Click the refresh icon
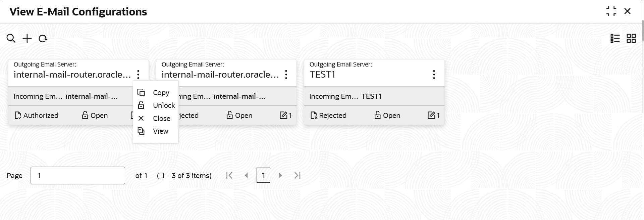 [43, 39]
